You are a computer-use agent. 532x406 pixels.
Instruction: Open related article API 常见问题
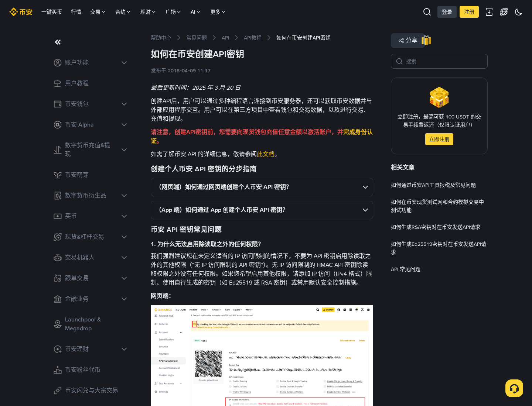coord(406,269)
